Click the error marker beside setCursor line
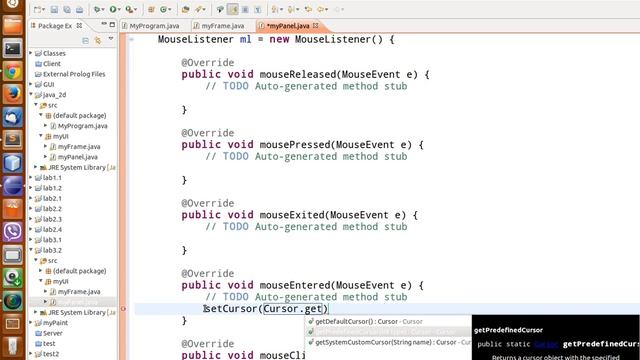640x360 pixels. pyautogui.click(x=123, y=309)
